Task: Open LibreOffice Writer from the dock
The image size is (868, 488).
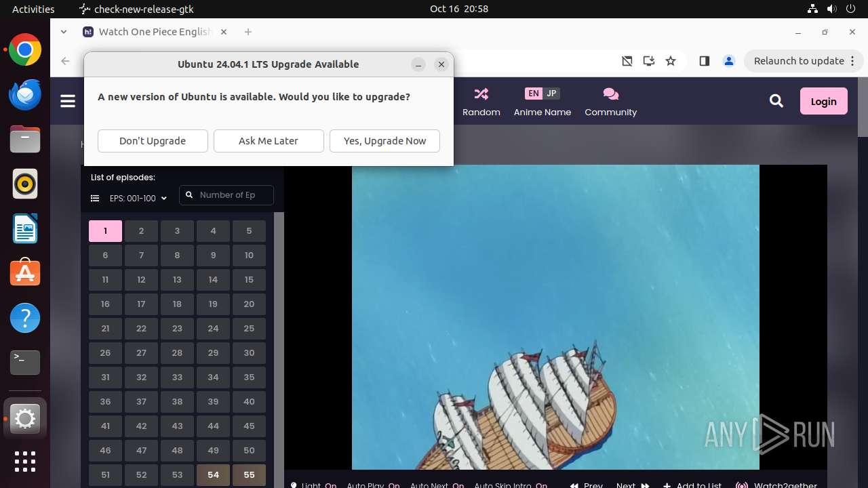Action: coord(25,228)
